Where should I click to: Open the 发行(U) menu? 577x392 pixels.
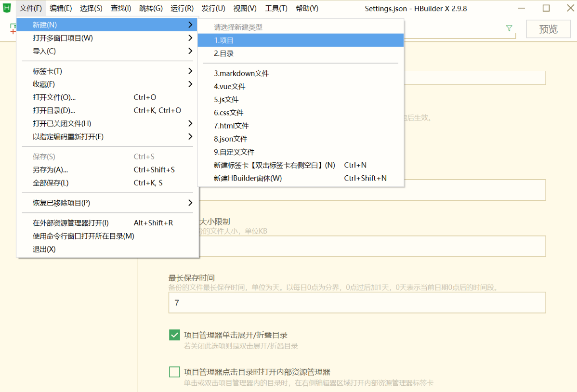[213, 8]
